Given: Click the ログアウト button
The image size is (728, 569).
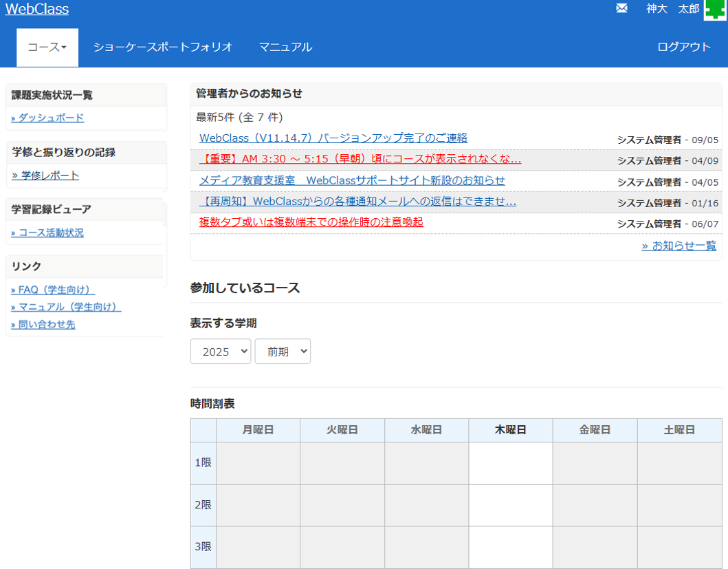Looking at the screenshot, I should pyautogui.click(x=683, y=47).
